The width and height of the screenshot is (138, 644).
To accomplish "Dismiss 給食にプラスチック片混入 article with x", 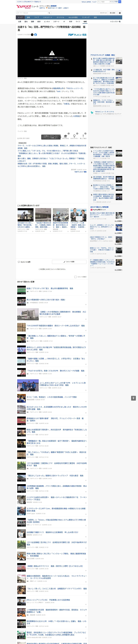I will (x=86, y=293).
